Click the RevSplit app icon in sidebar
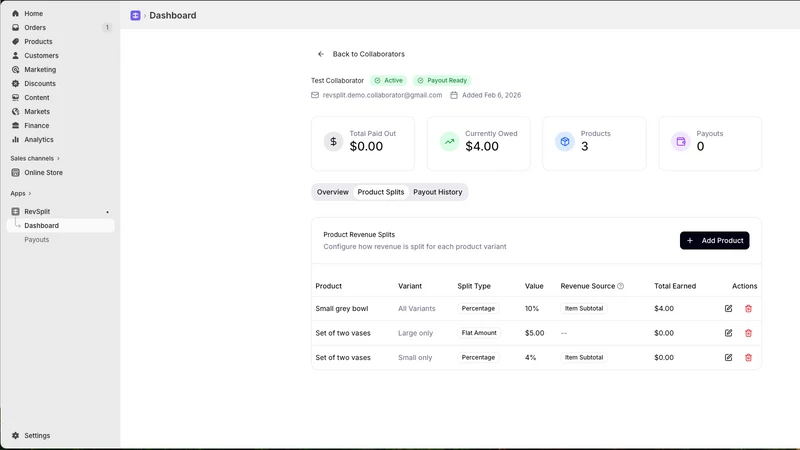Screen dimensions: 800x450 click(x=15, y=211)
